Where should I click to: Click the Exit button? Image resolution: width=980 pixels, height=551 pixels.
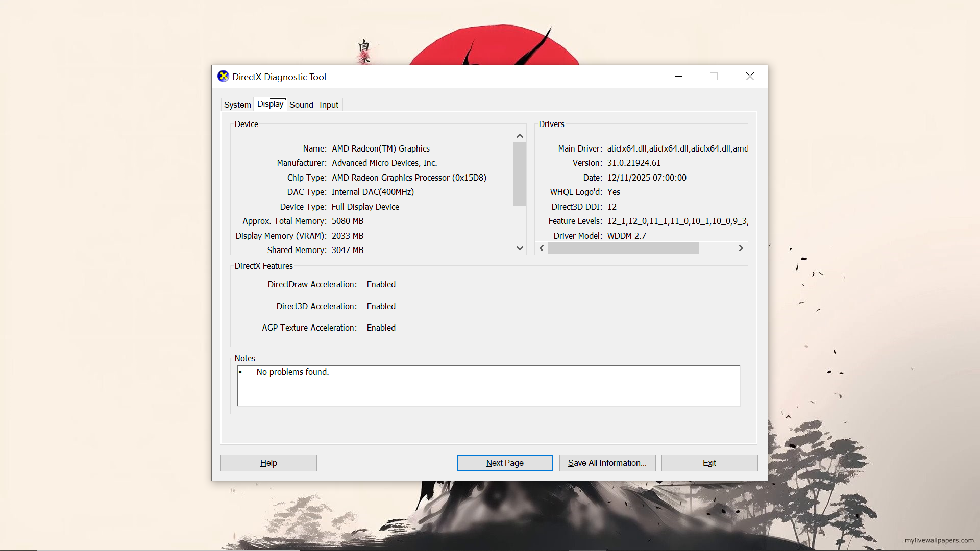(709, 463)
